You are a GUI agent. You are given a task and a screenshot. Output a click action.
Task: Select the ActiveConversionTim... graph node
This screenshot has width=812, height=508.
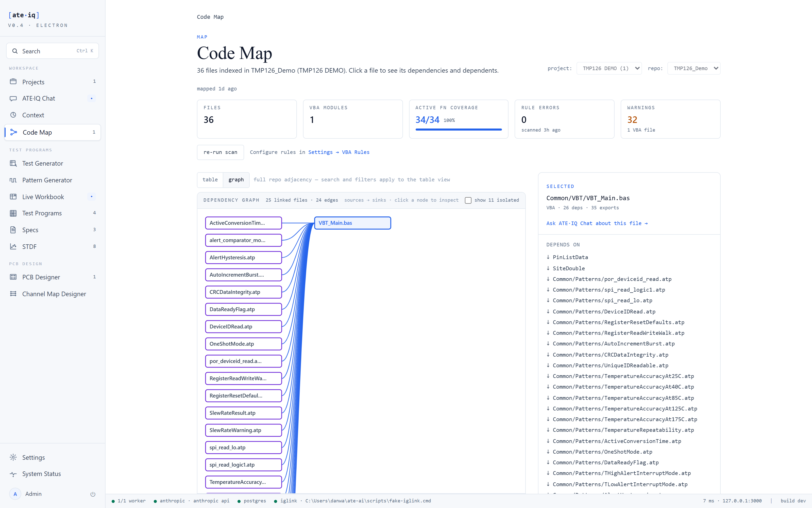pyautogui.click(x=244, y=223)
